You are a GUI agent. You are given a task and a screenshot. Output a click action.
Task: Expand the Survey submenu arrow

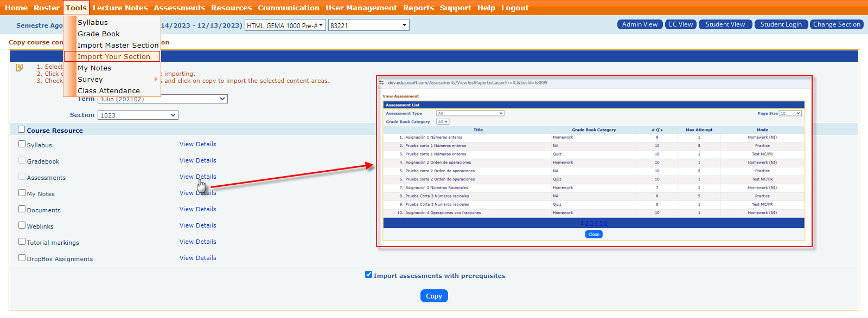pyautogui.click(x=156, y=79)
